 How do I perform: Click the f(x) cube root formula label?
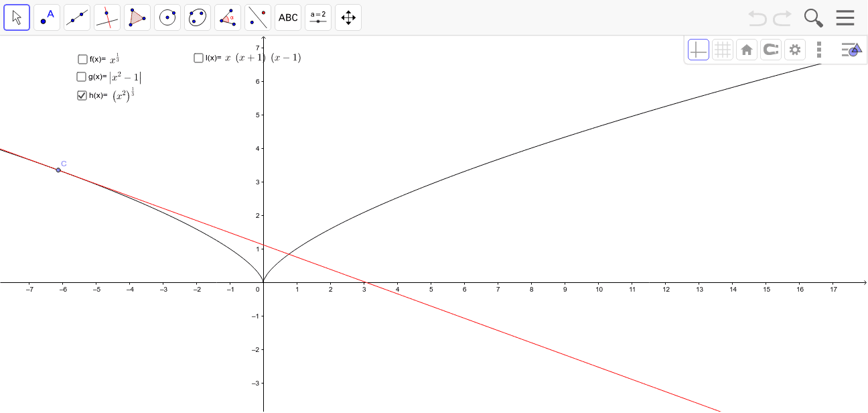point(104,58)
